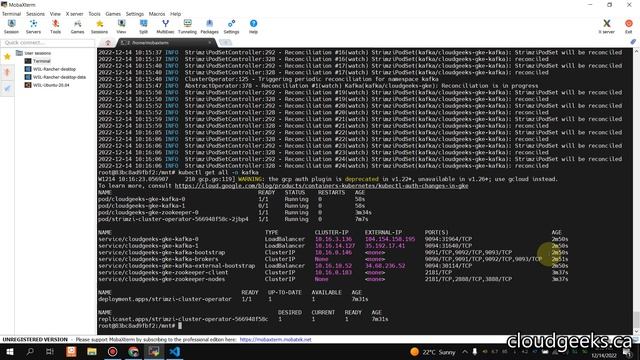640x360 pixels.
Task: Open the weather widget showing 22°C Sunny
Action: point(433,352)
